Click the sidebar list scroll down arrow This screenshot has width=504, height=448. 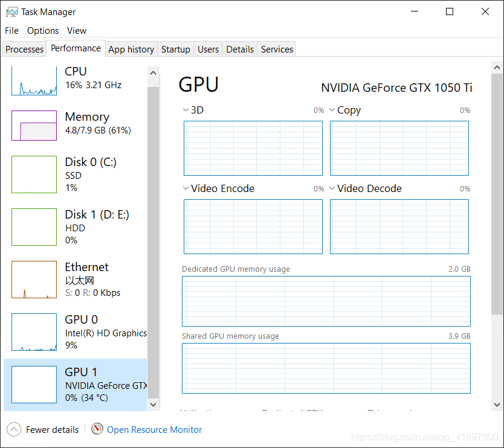click(153, 405)
